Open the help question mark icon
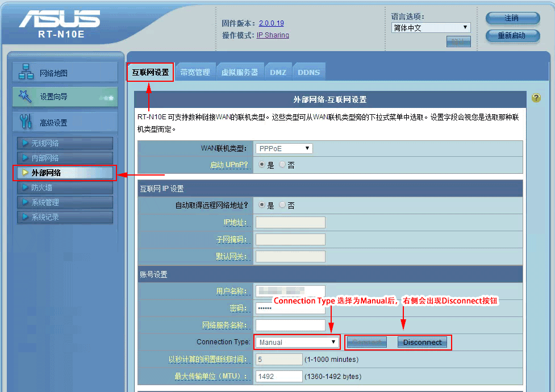This screenshot has width=555, height=392. (x=536, y=98)
